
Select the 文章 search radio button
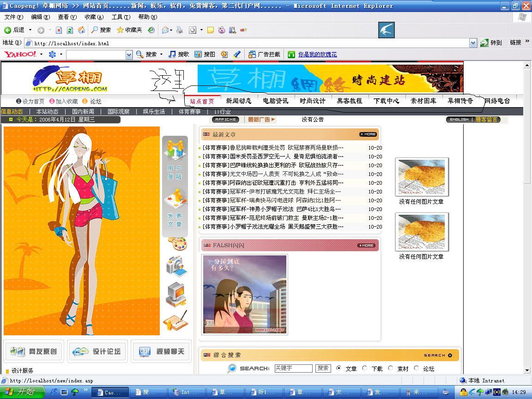(339, 368)
